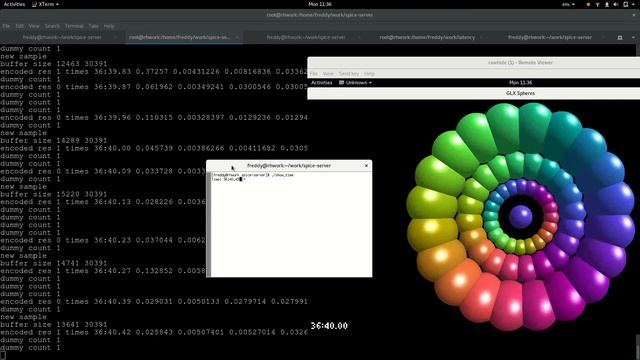The height and width of the screenshot is (360, 640).
Task: Click the orange tray indicator icon
Action: (x=588, y=4)
